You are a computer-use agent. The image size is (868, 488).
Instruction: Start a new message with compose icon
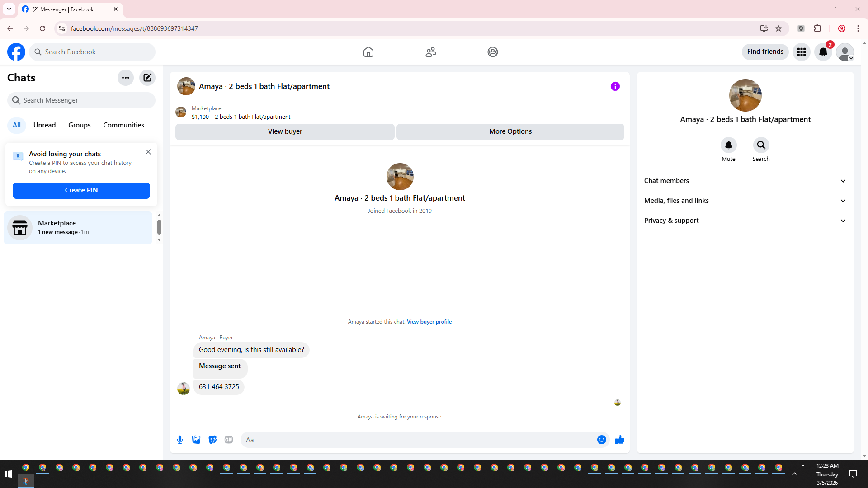pyautogui.click(x=147, y=78)
